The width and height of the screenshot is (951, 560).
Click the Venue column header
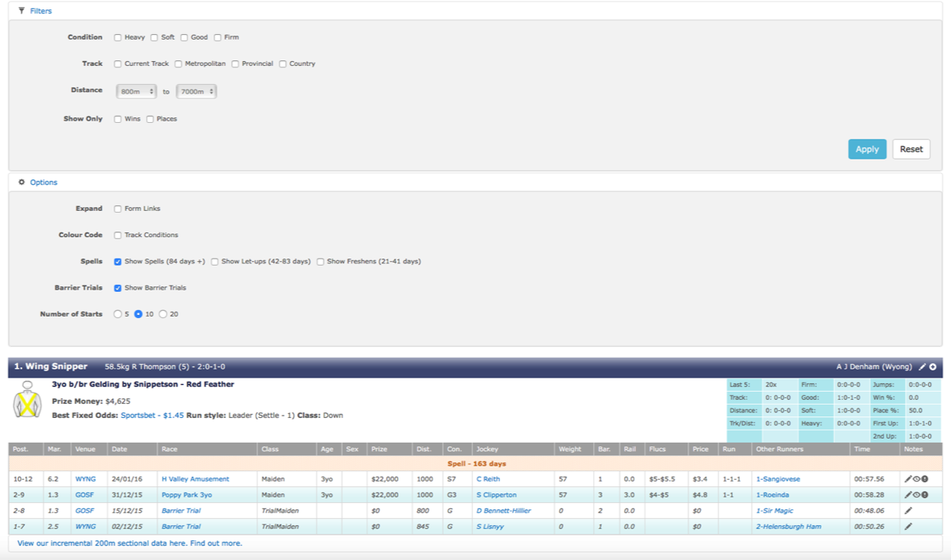click(x=85, y=449)
